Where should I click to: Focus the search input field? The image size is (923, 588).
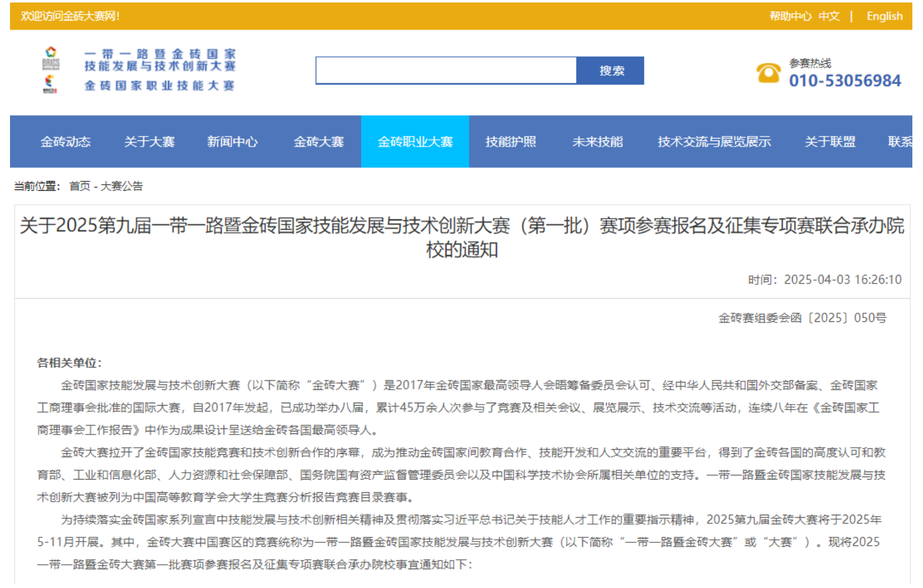point(446,71)
